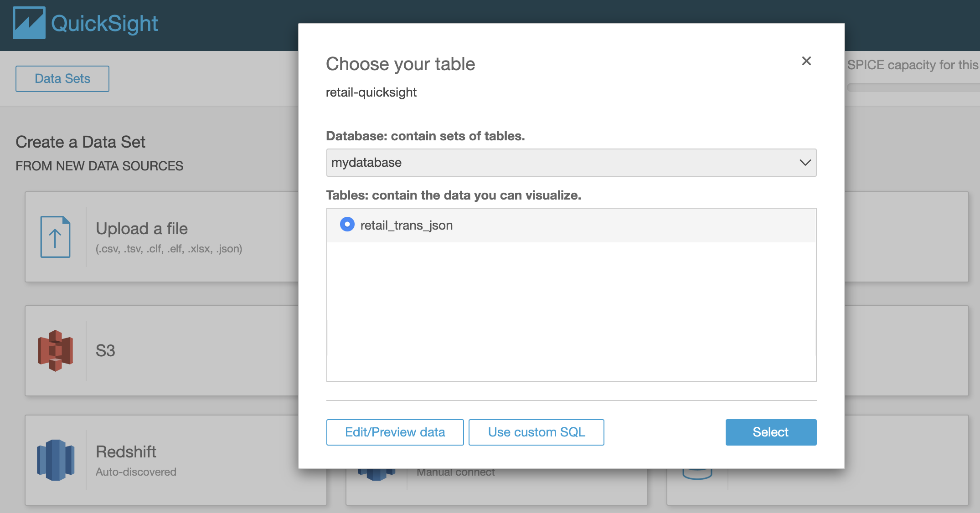Click the SPICE capacity progress bar

[x=912, y=87]
